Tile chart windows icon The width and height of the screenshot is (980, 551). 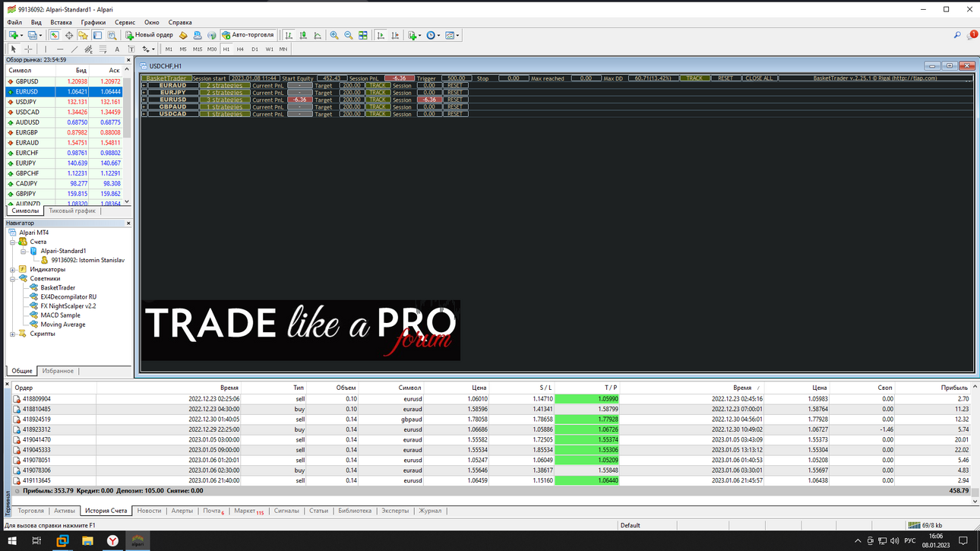click(363, 35)
